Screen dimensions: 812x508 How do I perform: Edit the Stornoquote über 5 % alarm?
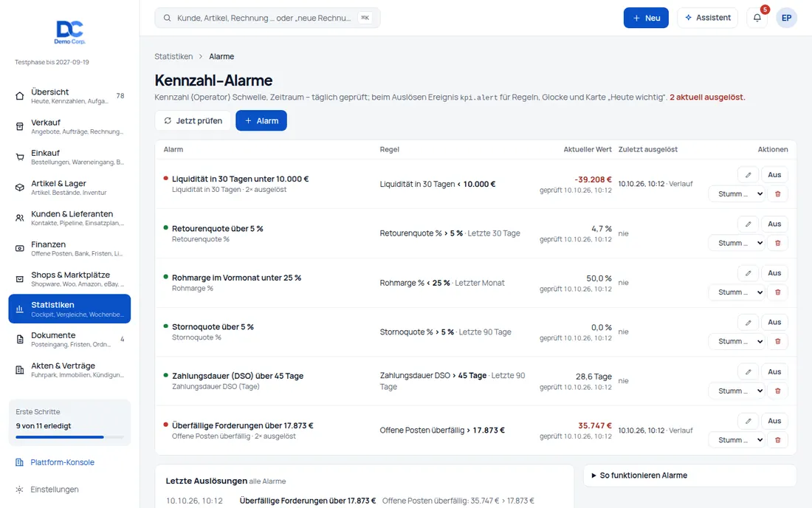(x=748, y=323)
